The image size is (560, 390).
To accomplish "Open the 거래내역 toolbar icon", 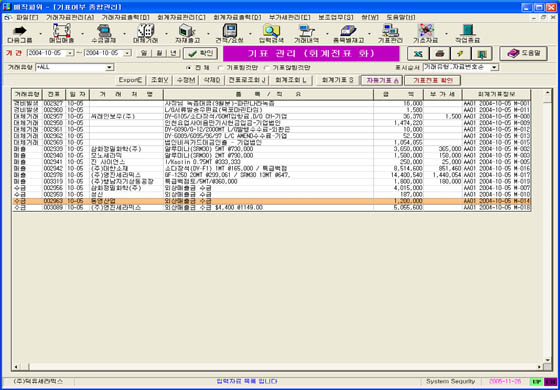I will pyautogui.click(x=306, y=34).
